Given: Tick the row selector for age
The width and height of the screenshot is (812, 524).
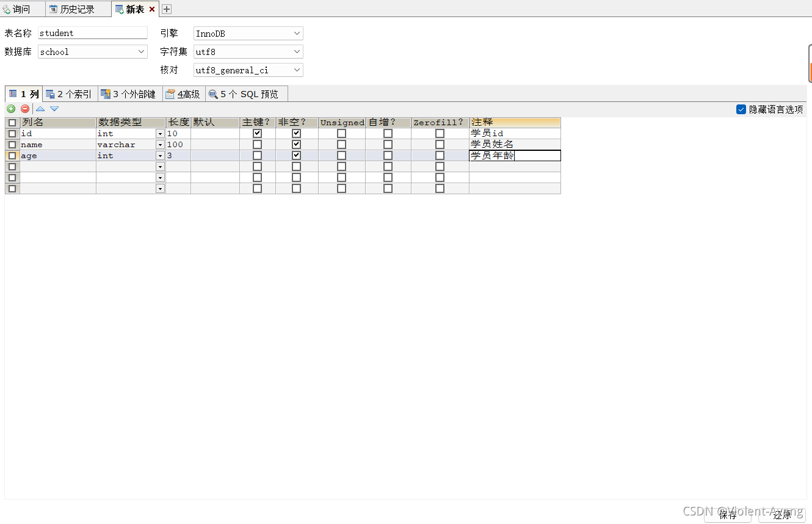Looking at the screenshot, I should pyautogui.click(x=12, y=155).
